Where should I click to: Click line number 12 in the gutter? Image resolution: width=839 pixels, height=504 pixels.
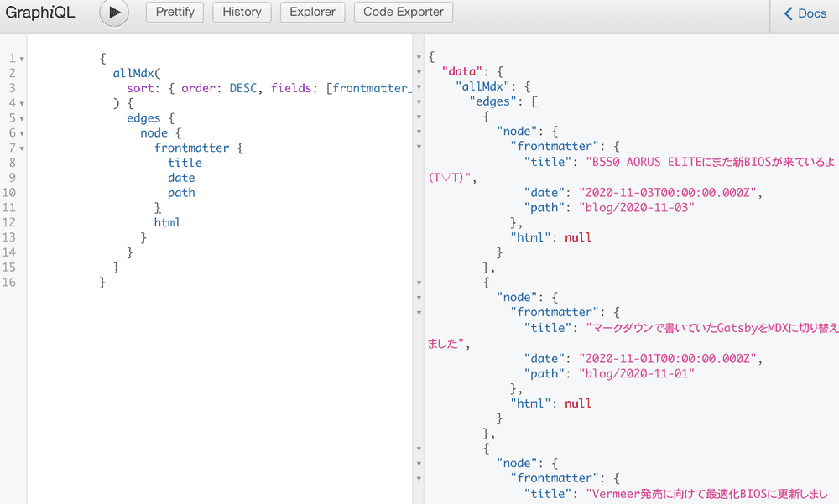9,222
